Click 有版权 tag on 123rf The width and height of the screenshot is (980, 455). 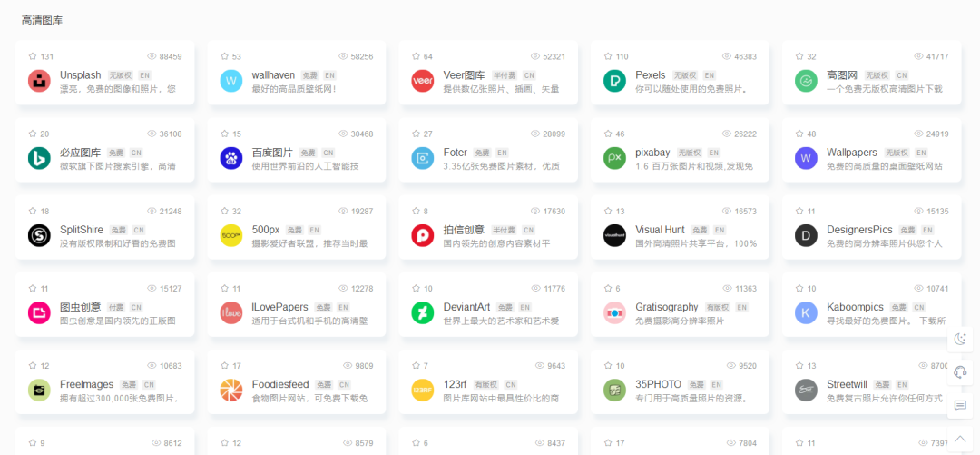pyautogui.click(x=485, y=384)
